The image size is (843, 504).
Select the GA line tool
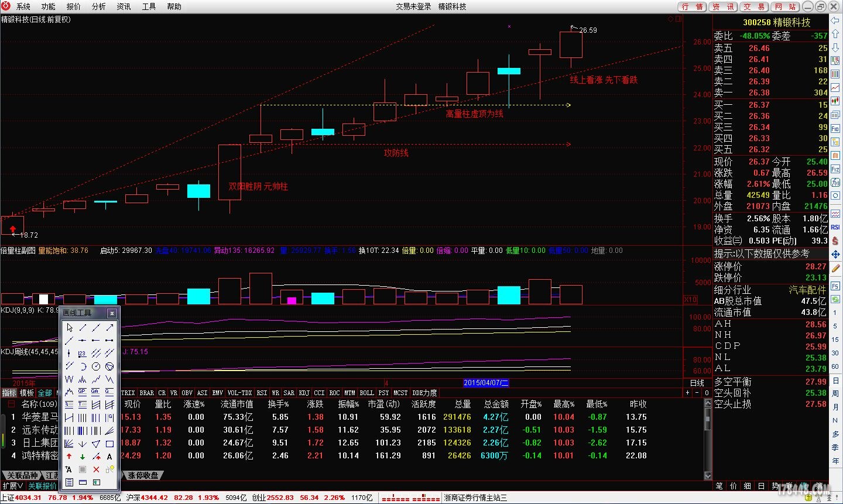click(x=96, y=392)
